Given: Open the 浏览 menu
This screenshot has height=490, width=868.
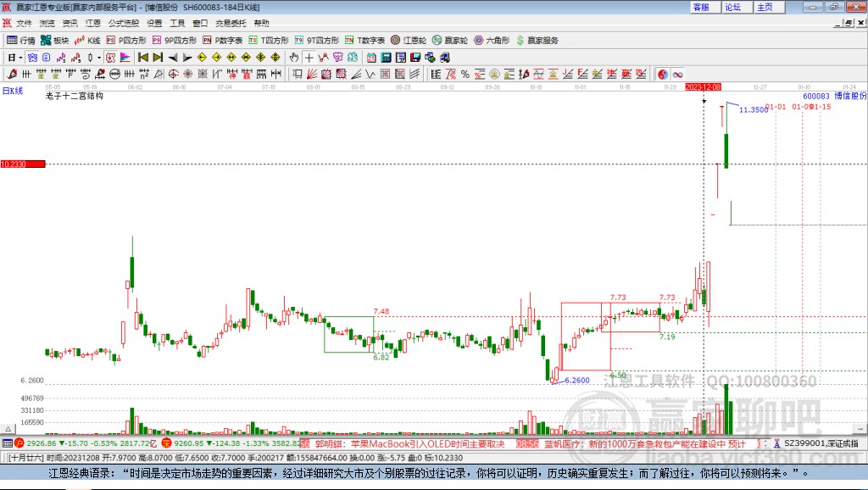Looking at the screenshot, I should click(x=47, y=23).
